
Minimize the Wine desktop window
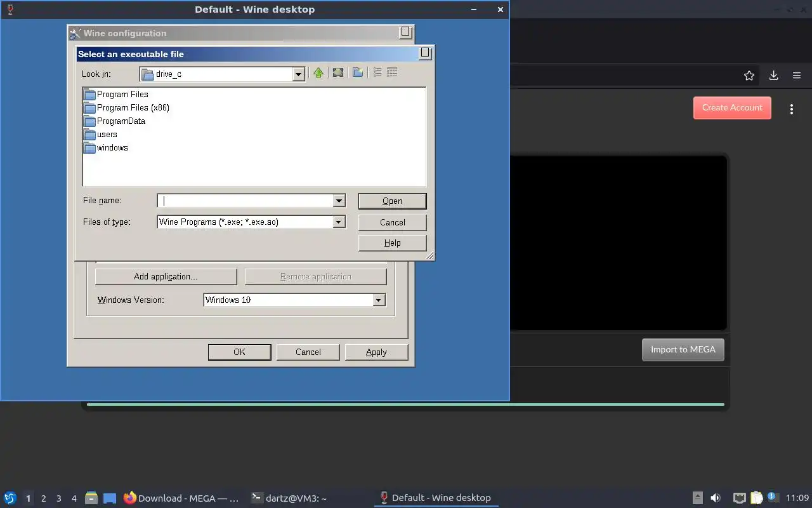(475, 10)
